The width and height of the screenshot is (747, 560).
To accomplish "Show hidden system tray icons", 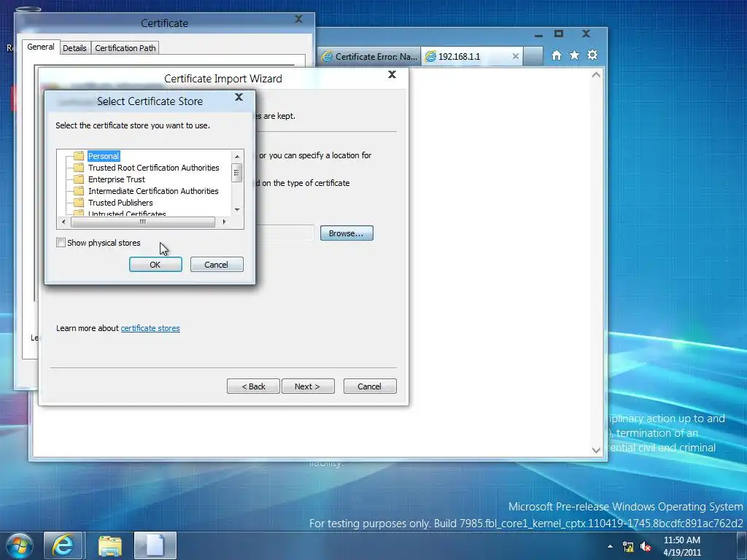I will click(x=611, y=546).
